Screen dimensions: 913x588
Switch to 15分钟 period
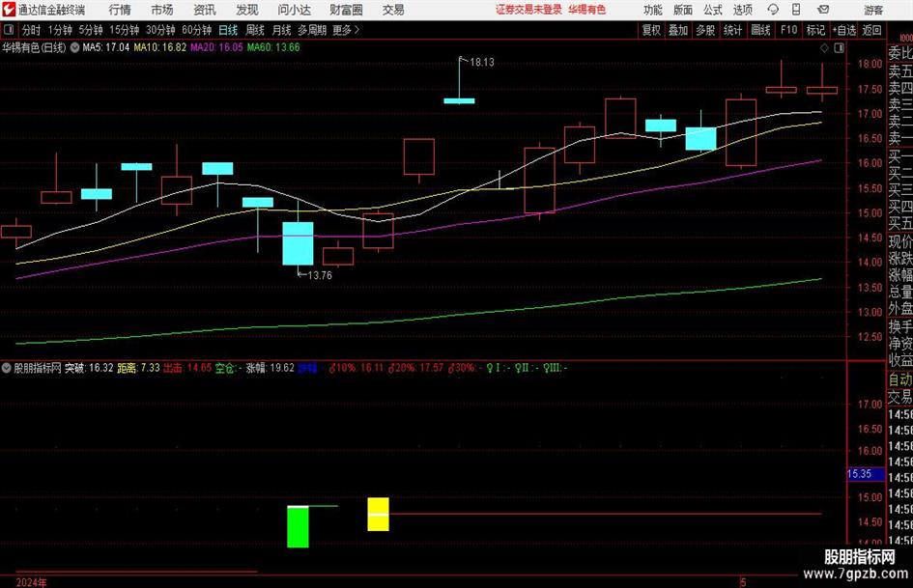[124, 30]
